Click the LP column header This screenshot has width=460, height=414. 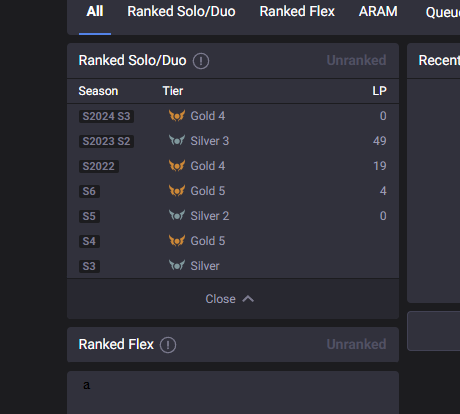[379, 91]
